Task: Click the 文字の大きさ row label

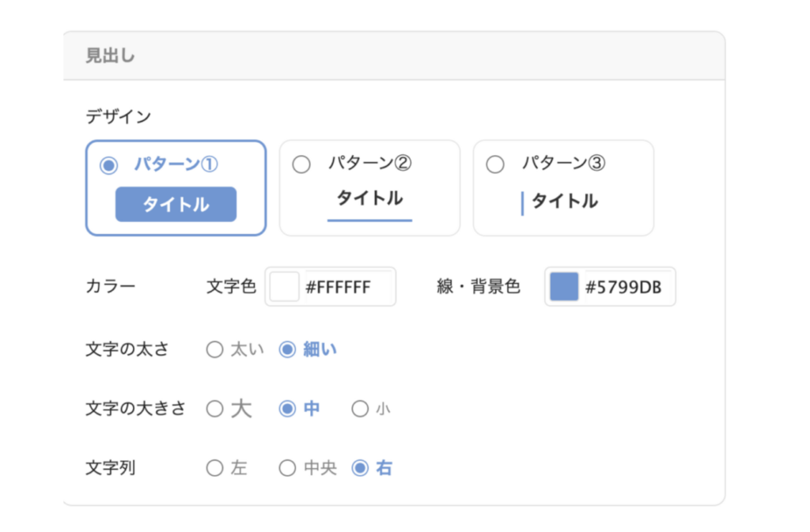Action: 135,409
